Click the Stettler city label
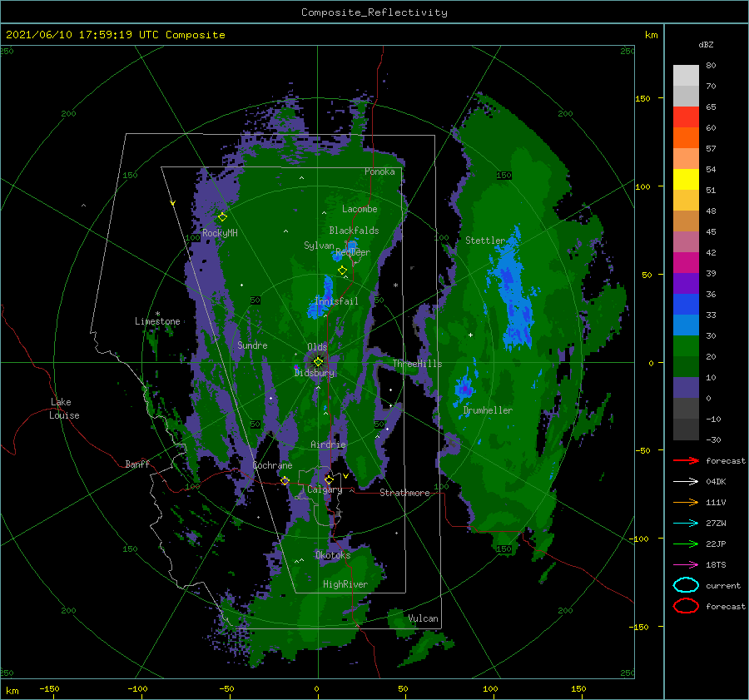Screen dimensions: 749x700 pos(485,241)
